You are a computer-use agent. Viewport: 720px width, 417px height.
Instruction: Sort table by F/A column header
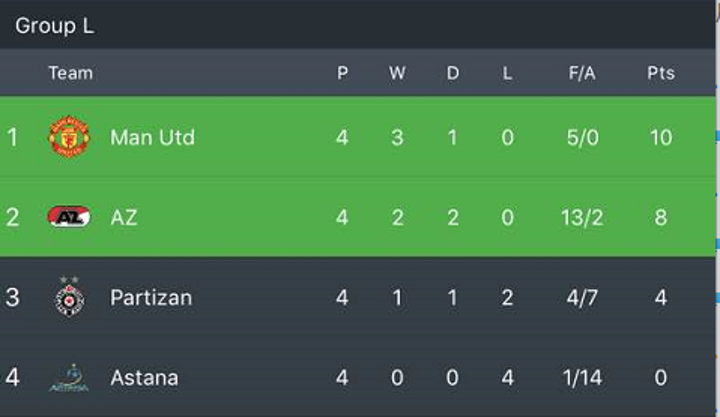pyautogui.click(x=581, y=73)
